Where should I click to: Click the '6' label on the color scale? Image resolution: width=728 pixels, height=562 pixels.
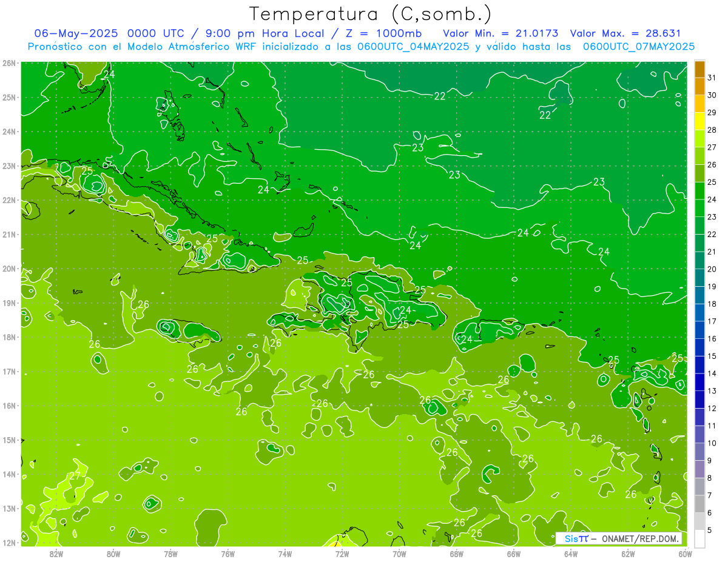click(710, 513)
